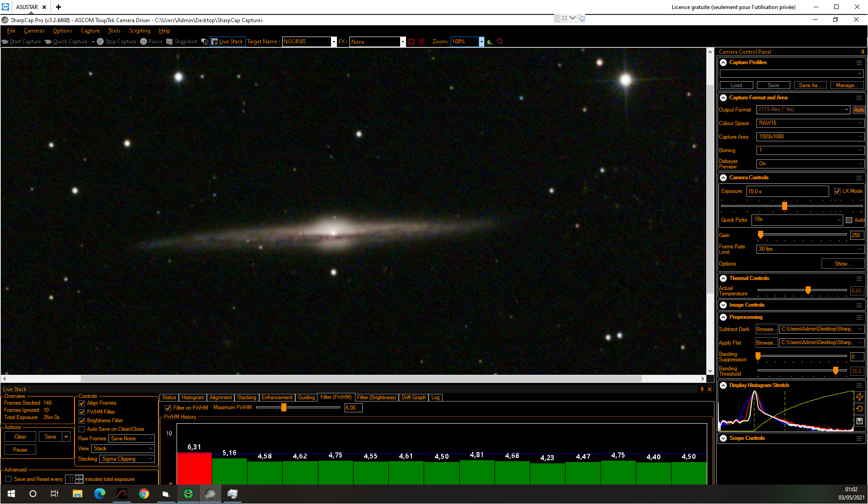Click the Live Stack toolbar button
Viewport: 868px width, 504px height.
[x=228, y=42]
